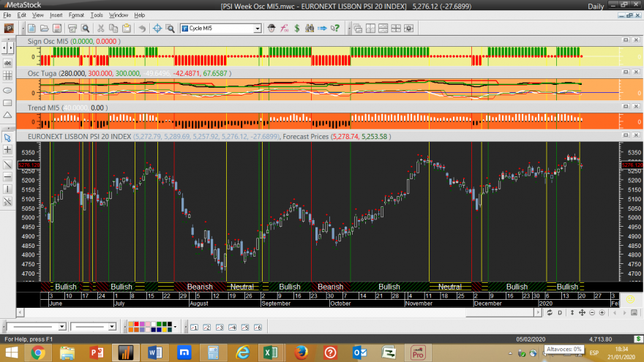Click the zoom in plus icon

coord(602,313)
